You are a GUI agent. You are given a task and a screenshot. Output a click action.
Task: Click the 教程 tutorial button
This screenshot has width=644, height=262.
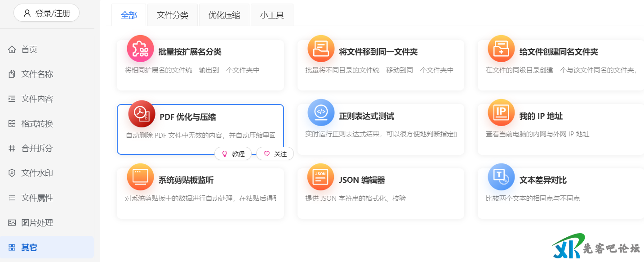[233, 154]
